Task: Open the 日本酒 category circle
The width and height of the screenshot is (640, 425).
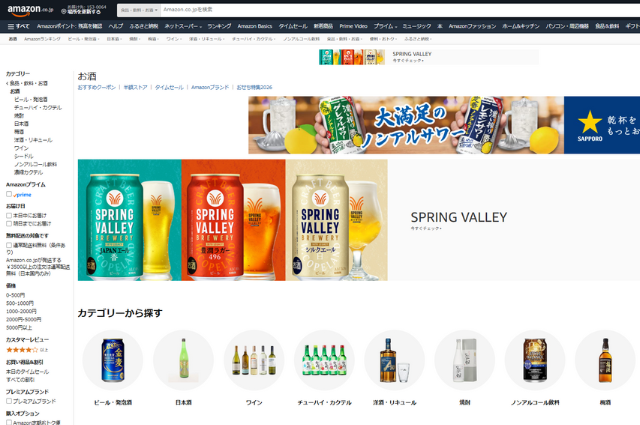Action: [x=183, y=360]
